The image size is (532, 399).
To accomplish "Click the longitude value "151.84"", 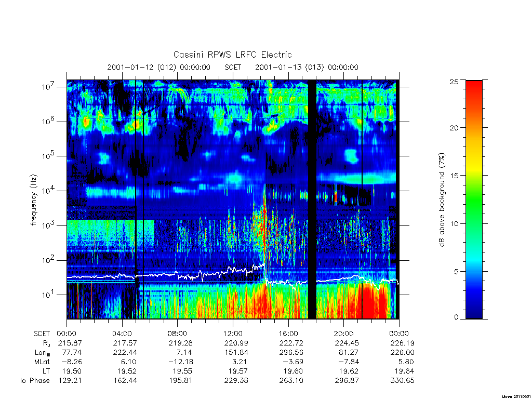I will click(x=236, y=353).
